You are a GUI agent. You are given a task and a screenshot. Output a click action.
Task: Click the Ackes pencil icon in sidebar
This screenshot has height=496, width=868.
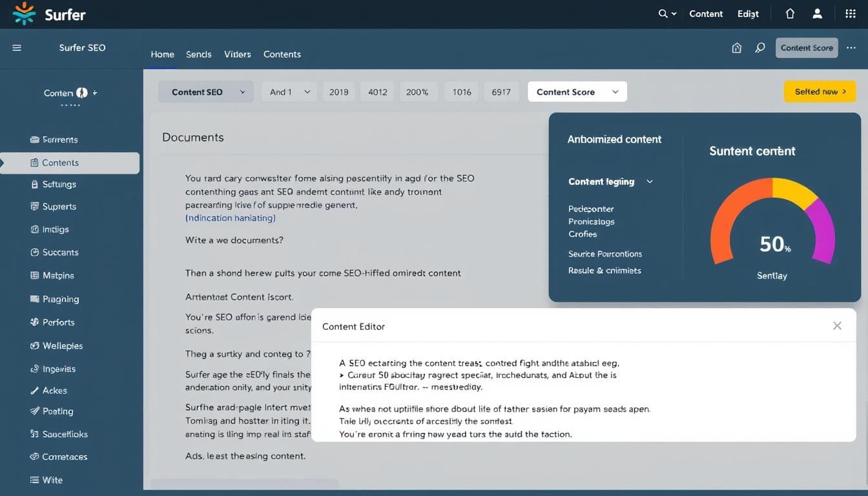pyautogui.click(x=35, y=391)
